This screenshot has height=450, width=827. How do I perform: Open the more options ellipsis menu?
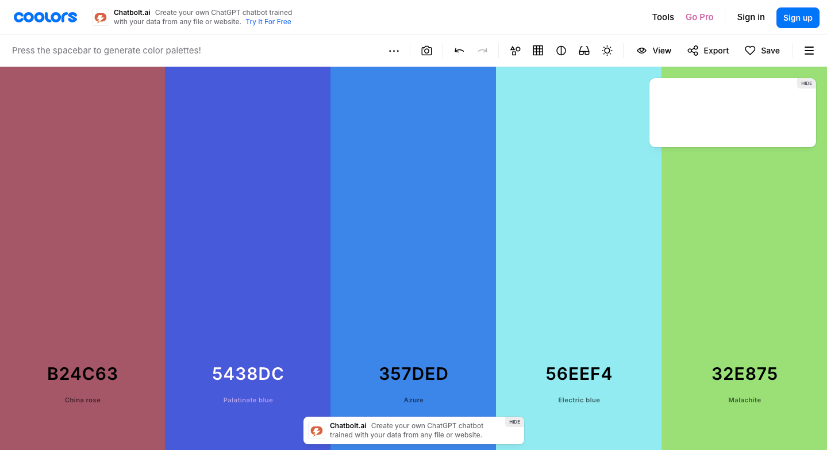[394, 50]
